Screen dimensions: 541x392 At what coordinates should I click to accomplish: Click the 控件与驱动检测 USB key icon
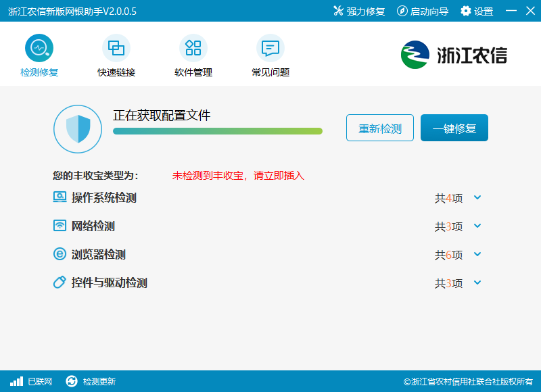pyautogui.click(x=60, y=283)
